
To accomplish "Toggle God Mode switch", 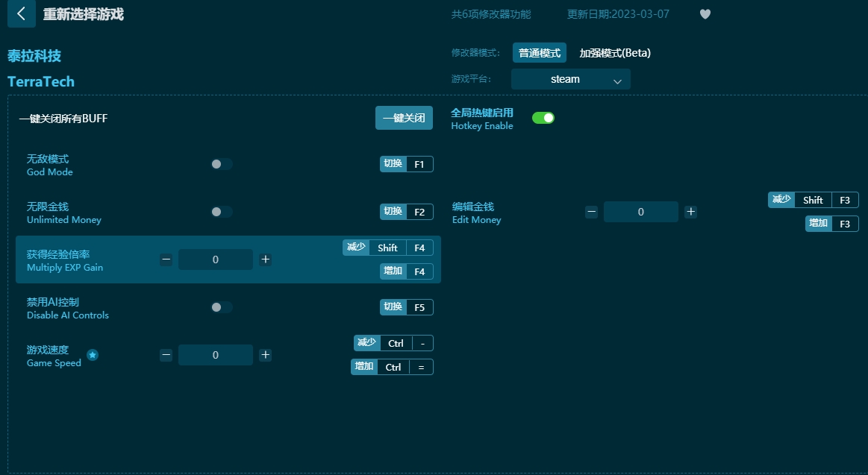I will 221,164.
